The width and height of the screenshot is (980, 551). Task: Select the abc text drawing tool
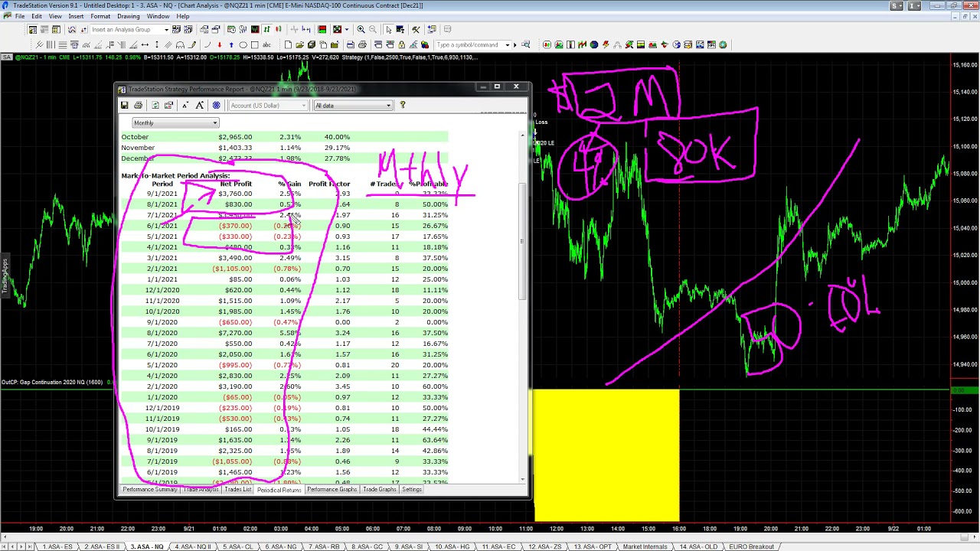pyautogui.click(x=267, y=45)
